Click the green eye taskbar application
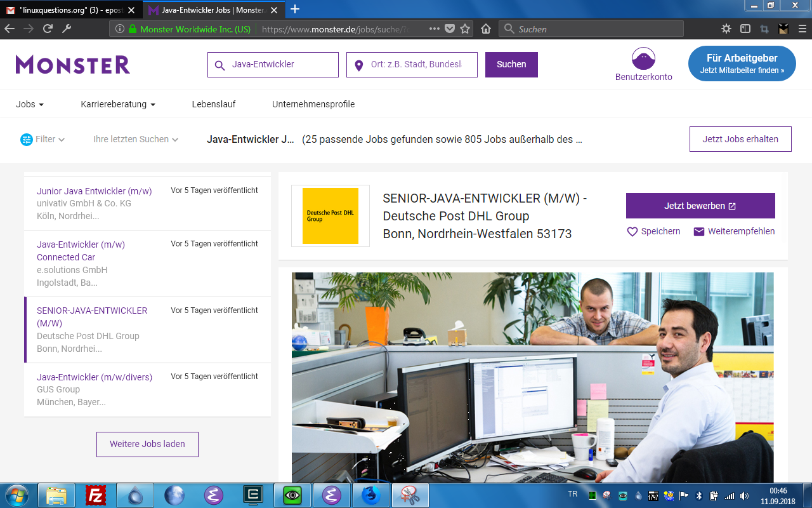The height and width of the screenshot is (508, 812). [x=292, y=495]
